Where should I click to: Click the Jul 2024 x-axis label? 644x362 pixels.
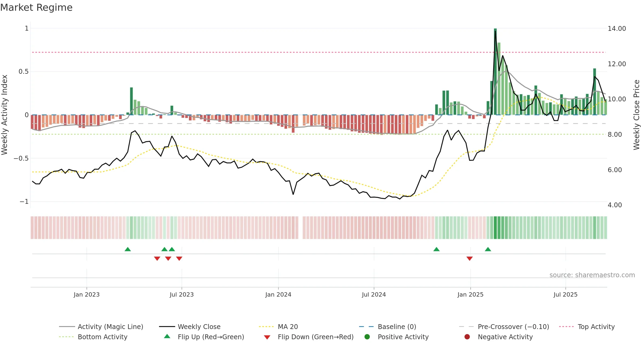coord(374,294)
